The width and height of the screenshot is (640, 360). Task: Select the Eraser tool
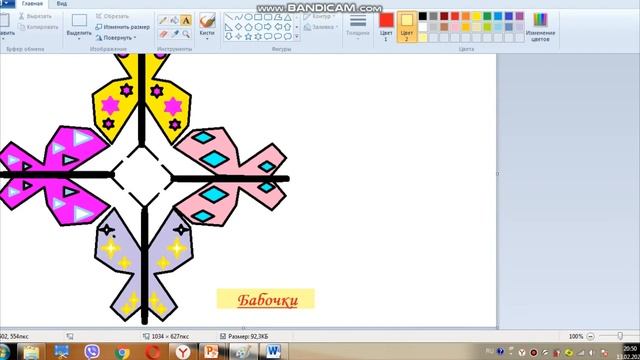pos(163,33)
